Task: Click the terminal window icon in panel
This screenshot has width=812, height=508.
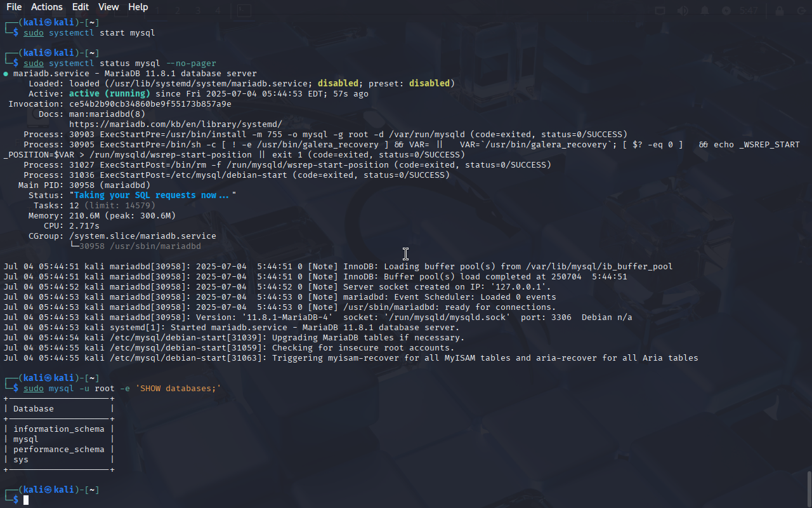Action: (x=244, y=11)
